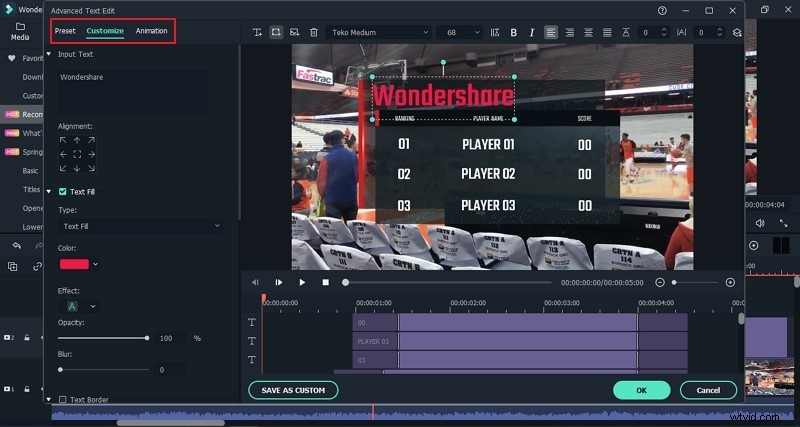Zoom out timeline with minus icon
Viewport: 800px width, 427px height.
tap(660, 282)
